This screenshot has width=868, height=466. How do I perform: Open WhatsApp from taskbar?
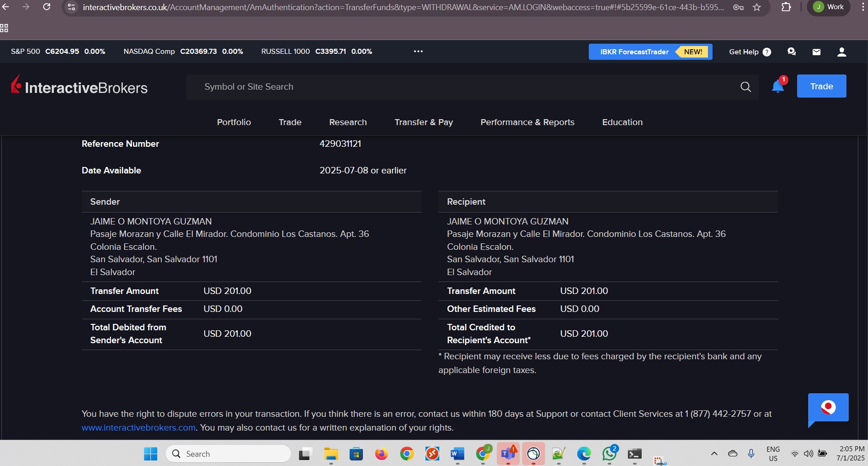click(x=609, y=454)
